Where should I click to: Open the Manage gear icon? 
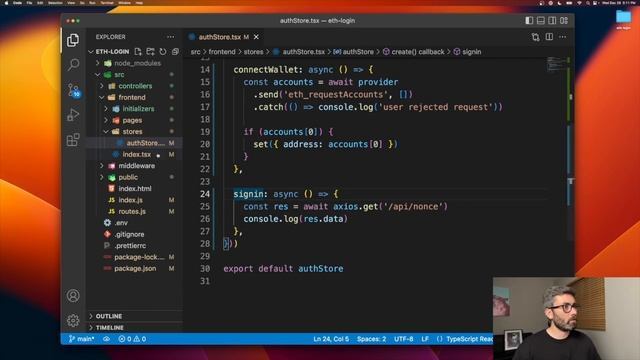click(x=73, y=320)
